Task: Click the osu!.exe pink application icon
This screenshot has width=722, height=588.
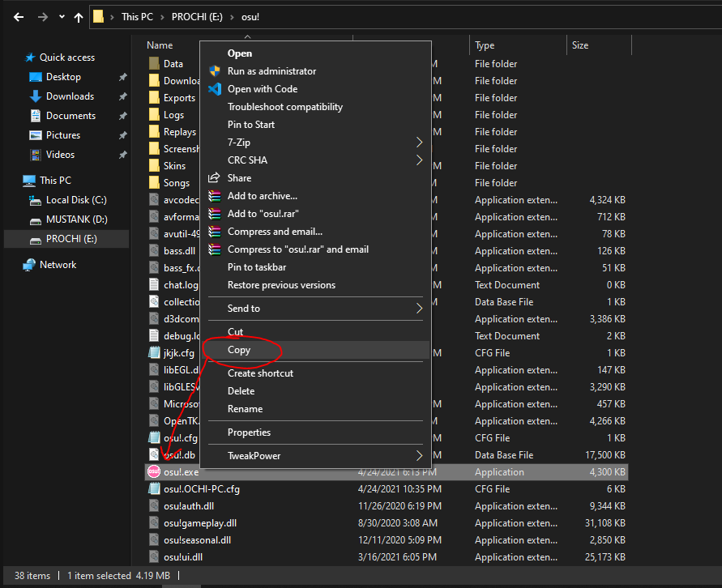Action: point(154,471)
